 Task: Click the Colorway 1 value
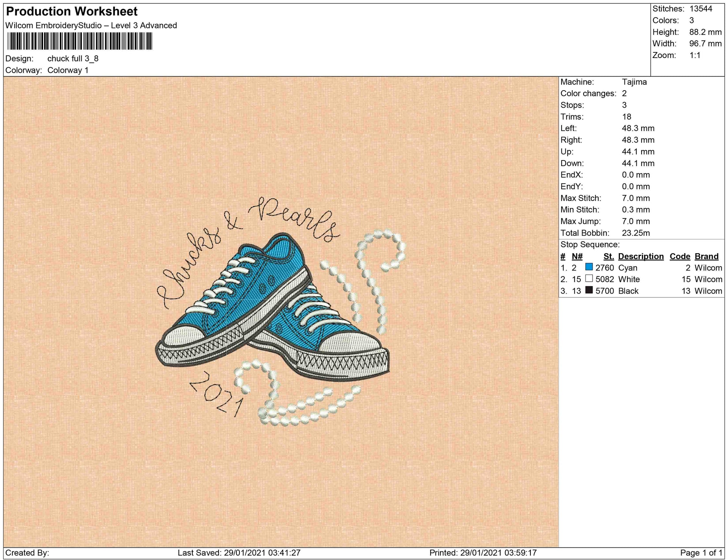pyautogui.click(x=68, y=70)
